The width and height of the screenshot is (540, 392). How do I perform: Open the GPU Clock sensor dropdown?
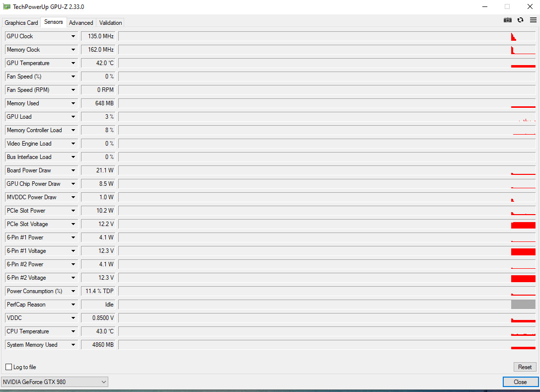(x=74, y=36)
